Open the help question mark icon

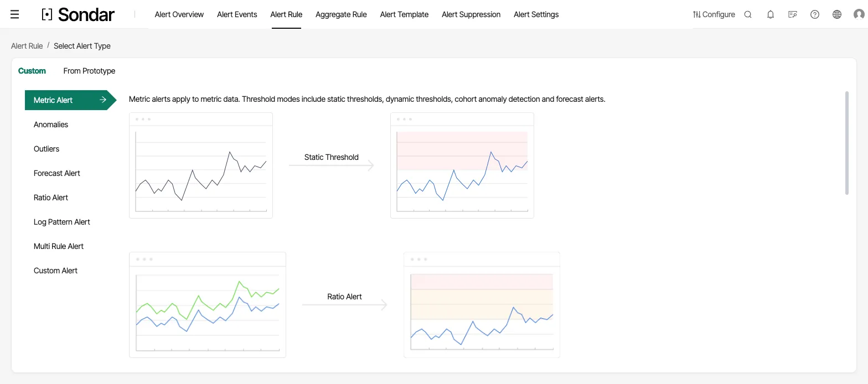(x=815, y=14)
